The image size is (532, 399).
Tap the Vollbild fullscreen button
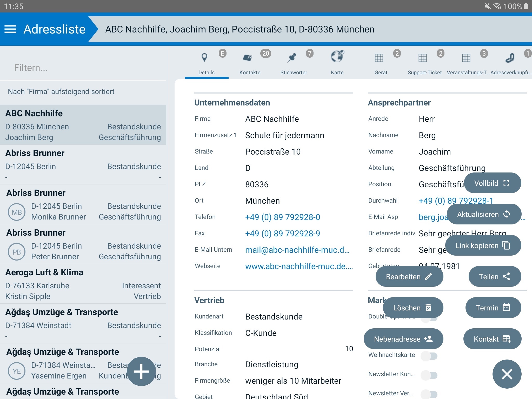pos(493,183)
